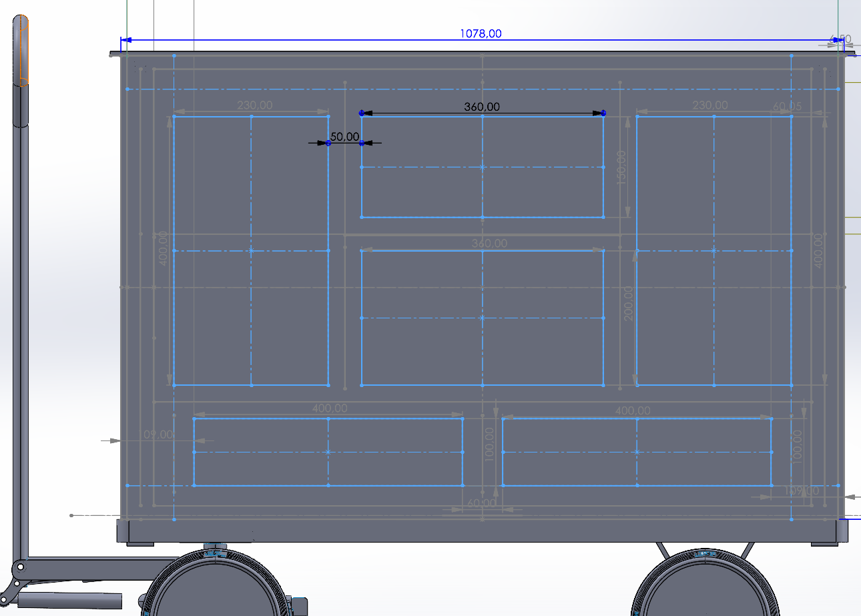Select the 109,00 dimension on left side

coord(158,434)
